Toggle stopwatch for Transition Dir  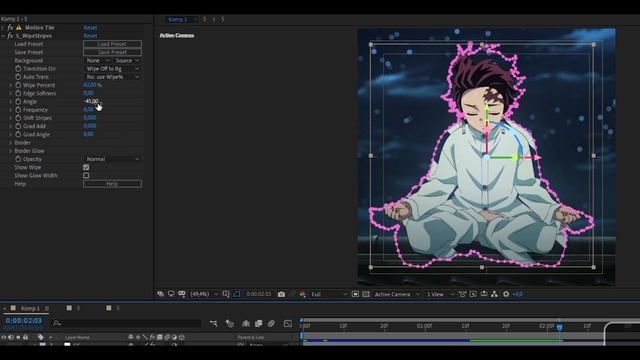click(x=18, y=69)
